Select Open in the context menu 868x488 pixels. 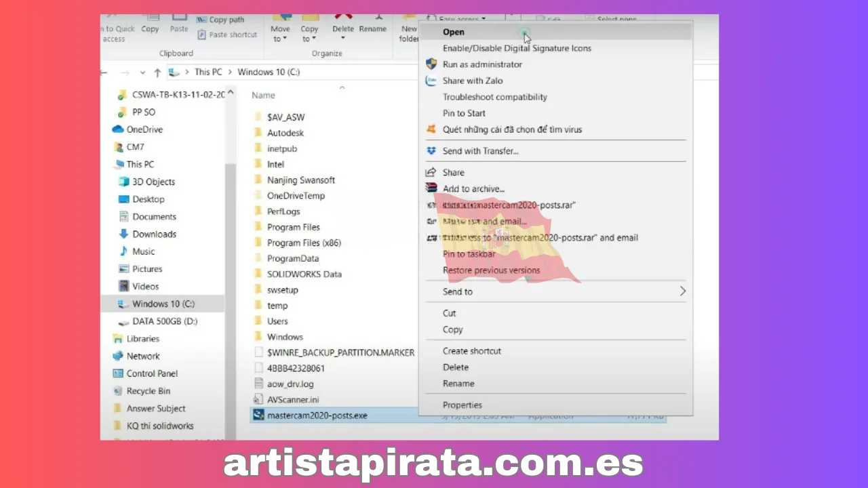(x=555, y=32)
